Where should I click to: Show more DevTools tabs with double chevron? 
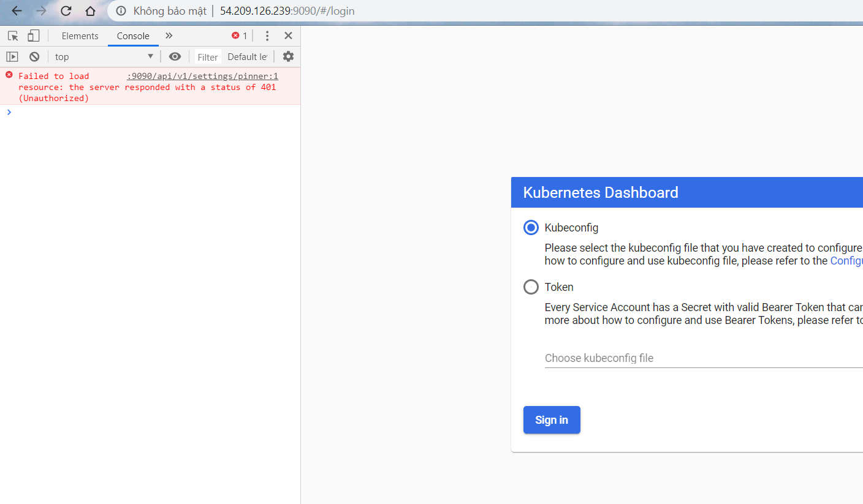click(x=169, y=36)
